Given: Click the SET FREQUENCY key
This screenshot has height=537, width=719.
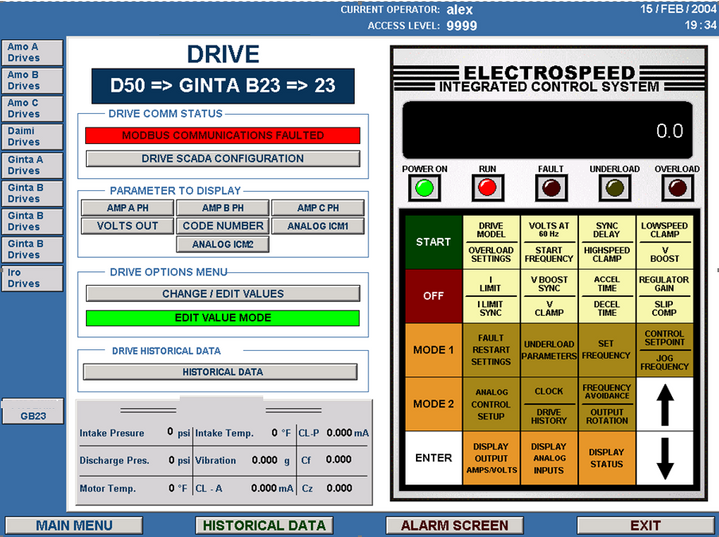Looking at the screenshot, I should (607, 350).
